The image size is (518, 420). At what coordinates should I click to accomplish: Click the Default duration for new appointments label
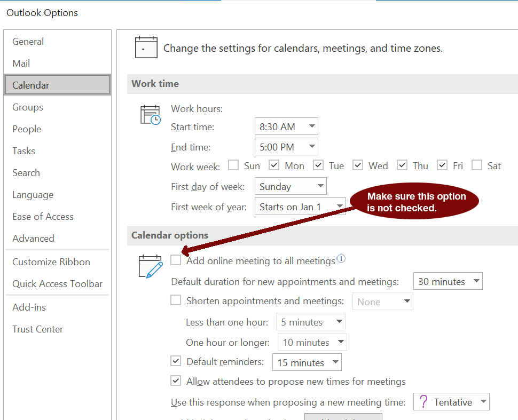tap(285, 282)
